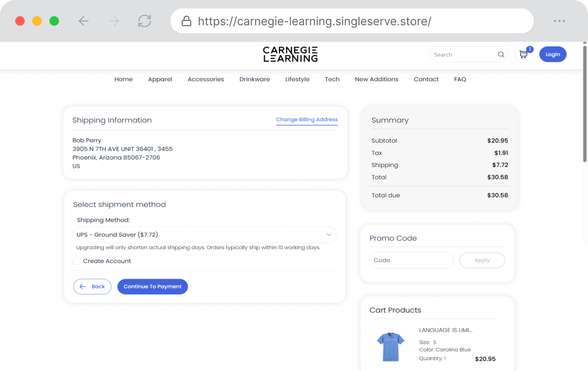
Task: Click the Select shipment method heading
Action: point(119,205)
